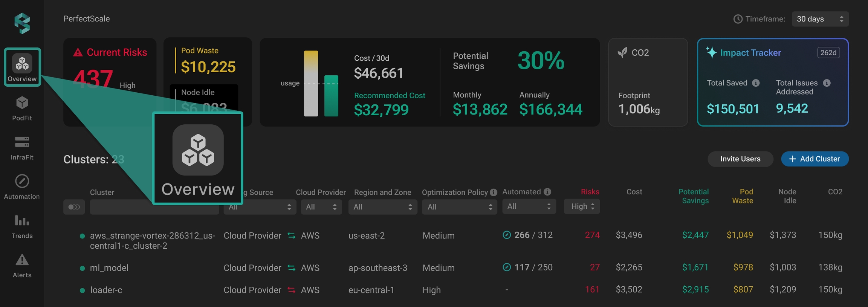868x307 pixels.
Task: Click the Total Saved info icon
Action: click(756, 83)
